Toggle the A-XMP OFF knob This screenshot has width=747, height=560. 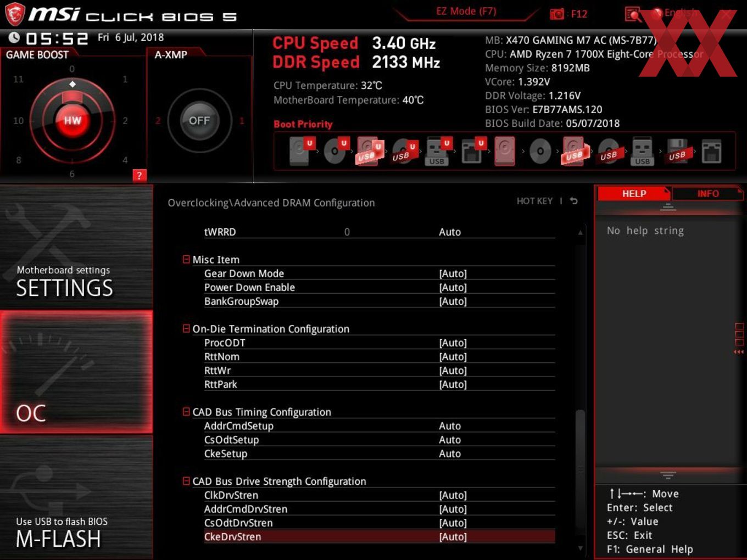click(199, 120)
